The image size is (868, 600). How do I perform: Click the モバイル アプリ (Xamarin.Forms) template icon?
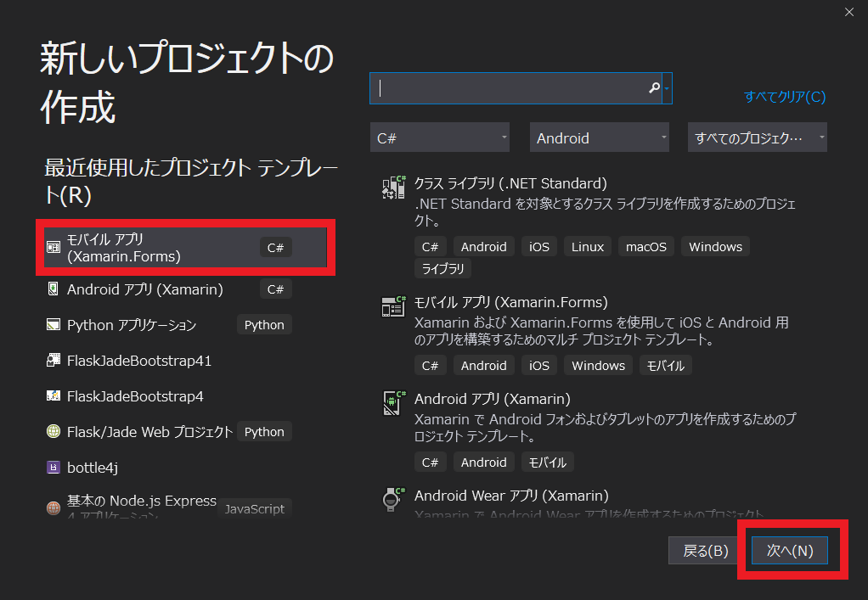coord(393,306)
